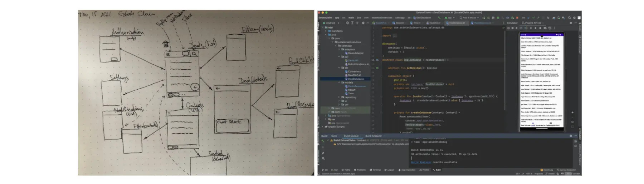Click the IDE settings gear in main toolbar
The height and width of the screenshot is (184, 644).
574,18
